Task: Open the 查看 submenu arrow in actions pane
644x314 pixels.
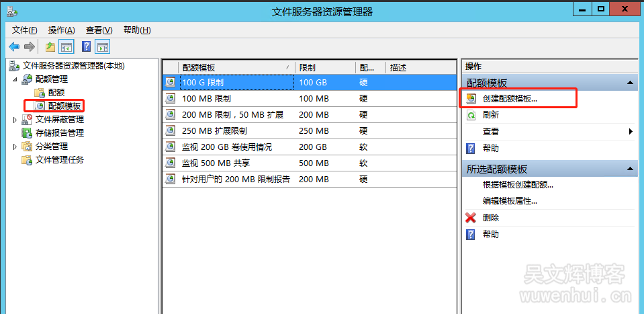Action: coord(631,132)
